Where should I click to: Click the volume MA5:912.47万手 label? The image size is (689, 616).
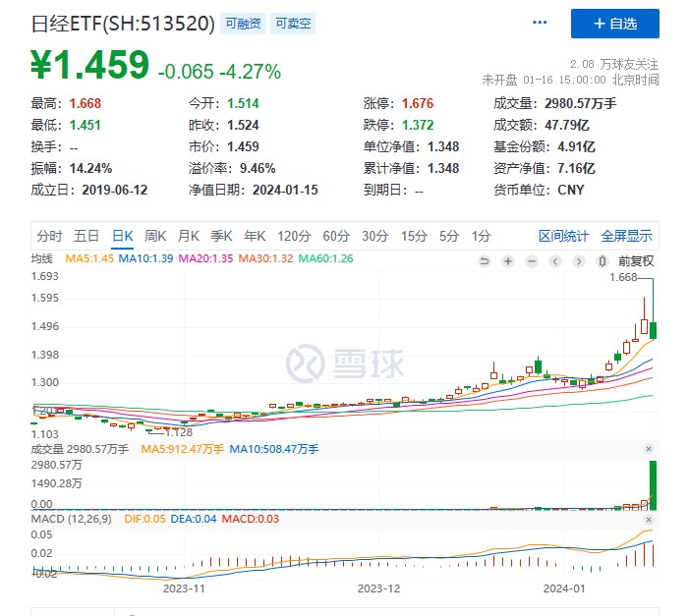pos(183,449)
